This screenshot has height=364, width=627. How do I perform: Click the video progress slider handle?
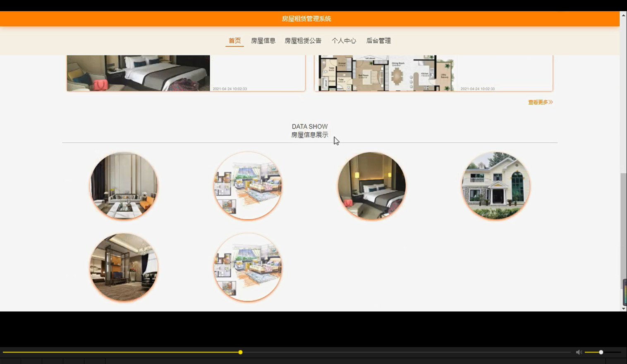pyautogui.click(x=240, y=352)
